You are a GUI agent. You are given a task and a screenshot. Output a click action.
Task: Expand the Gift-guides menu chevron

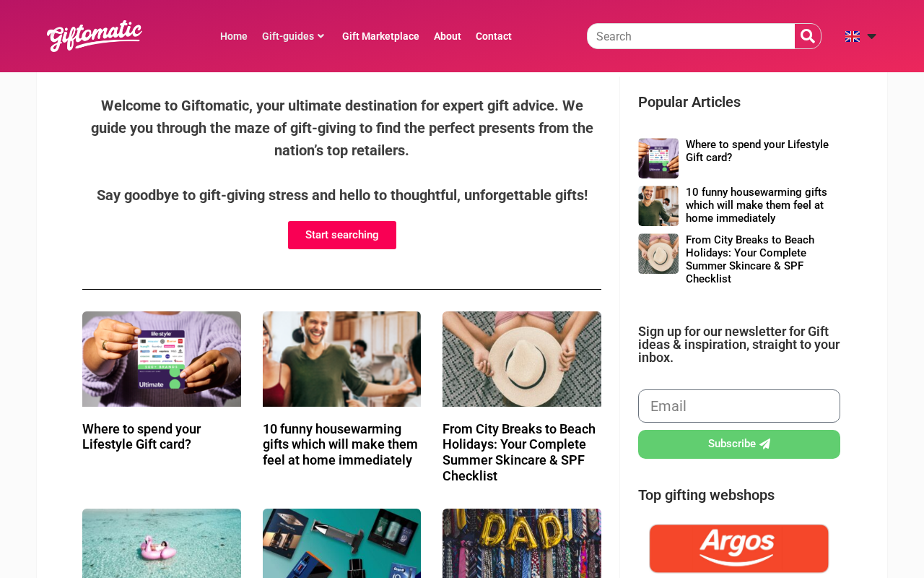(x=321, y=36)
